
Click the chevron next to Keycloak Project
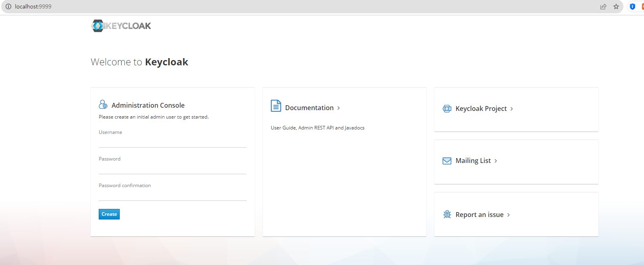pos(512,109)
